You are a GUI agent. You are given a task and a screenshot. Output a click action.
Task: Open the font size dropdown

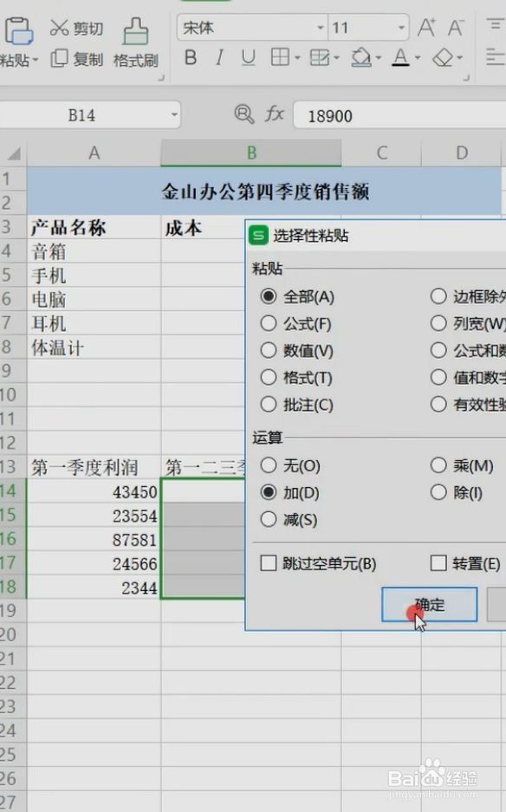click(x=401, y=28)
